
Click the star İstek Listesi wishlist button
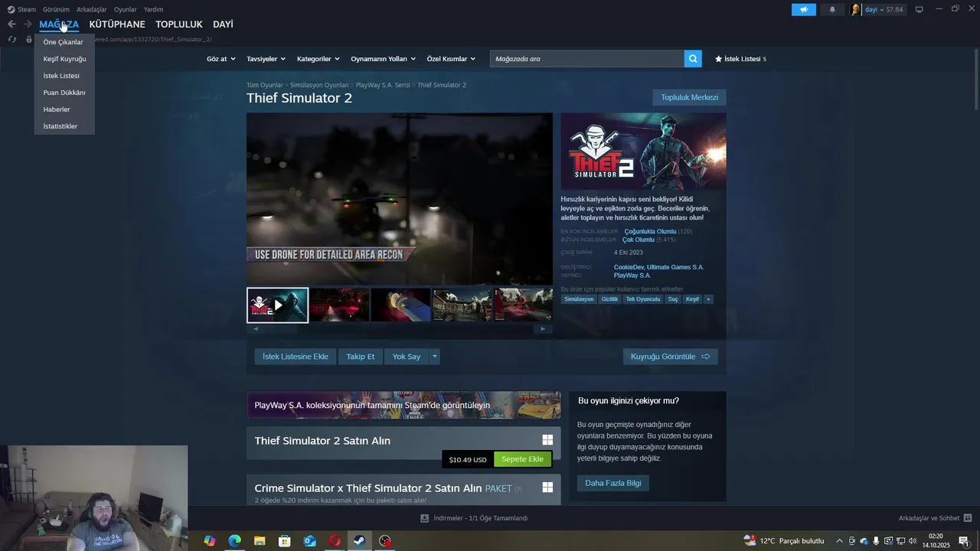tap(740, 59)
